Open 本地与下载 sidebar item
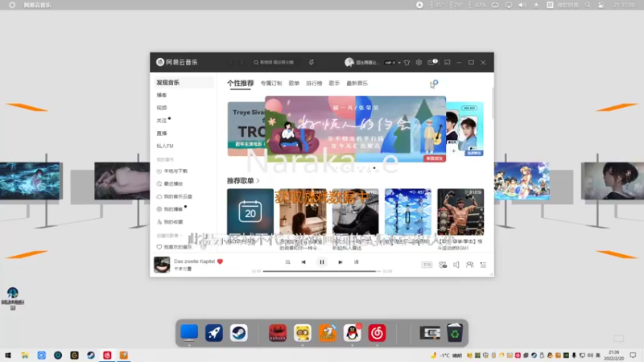644x362 pixels. pyautogui.click(x=172, y=171)
